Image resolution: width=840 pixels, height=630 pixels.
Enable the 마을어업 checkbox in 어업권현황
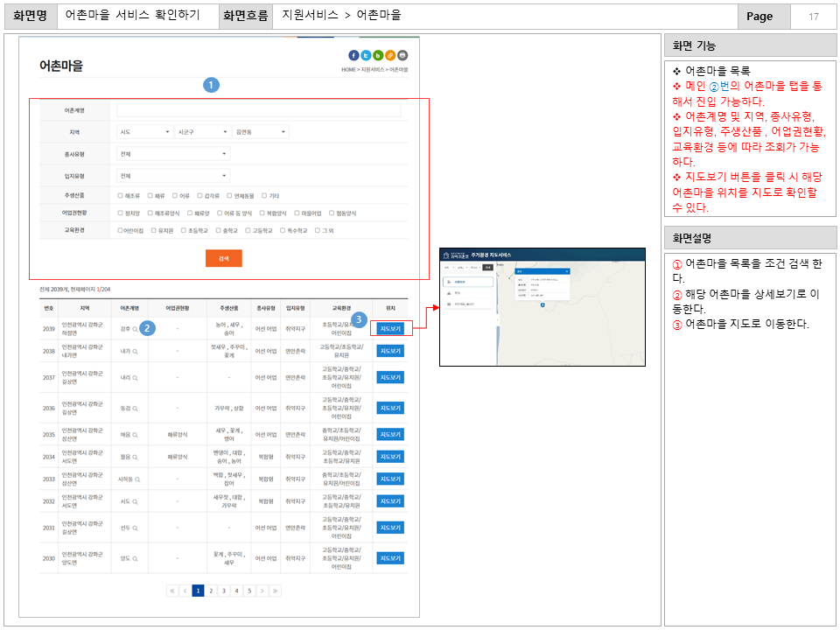click(296, 212)
